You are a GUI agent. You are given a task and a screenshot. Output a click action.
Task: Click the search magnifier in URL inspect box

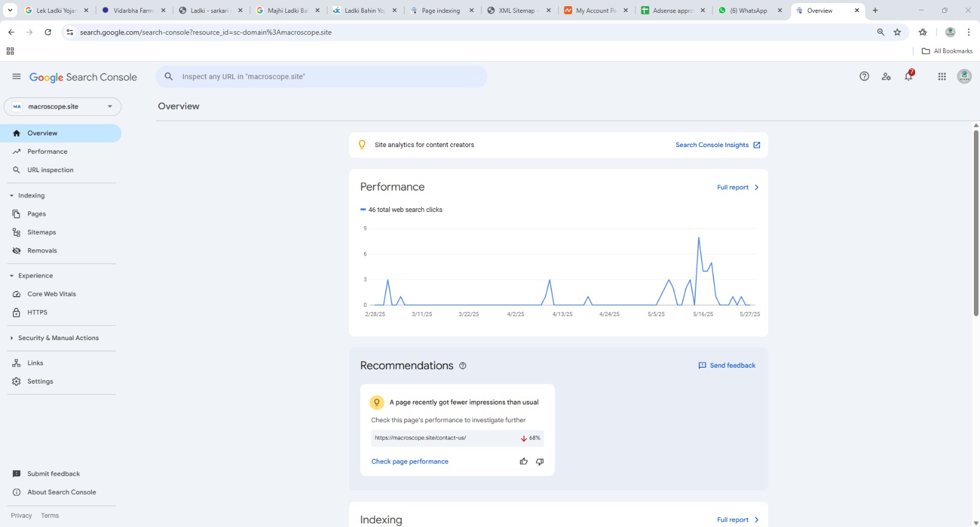[168, 77]
